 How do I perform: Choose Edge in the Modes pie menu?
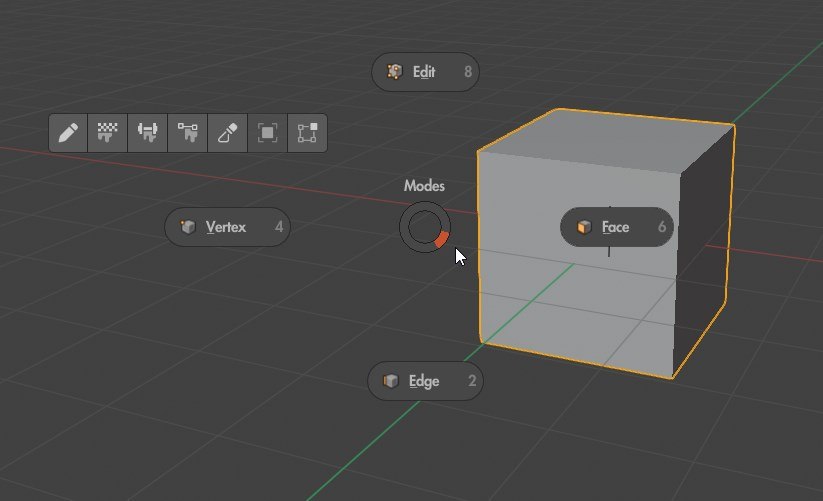(425, 381)
